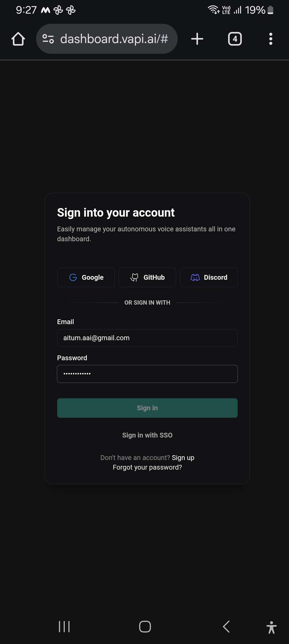Tap the dashboard.vapi.ai address bar

point(114,39)
